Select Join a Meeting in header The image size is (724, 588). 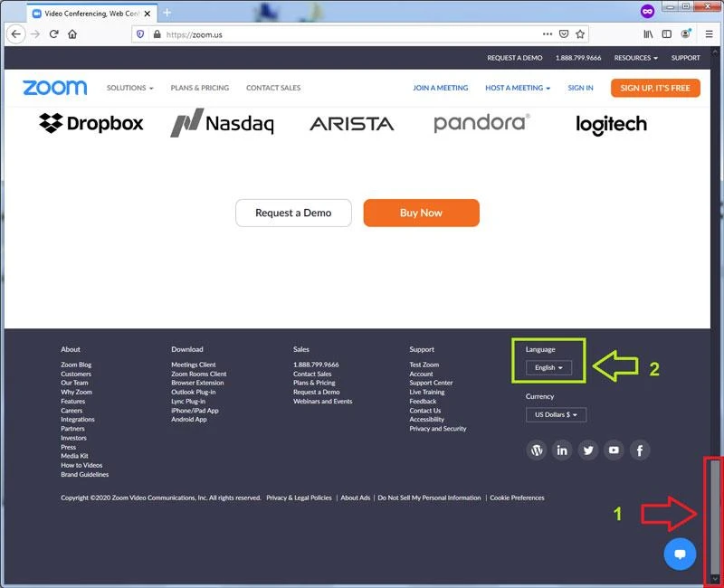coord(440,88)
